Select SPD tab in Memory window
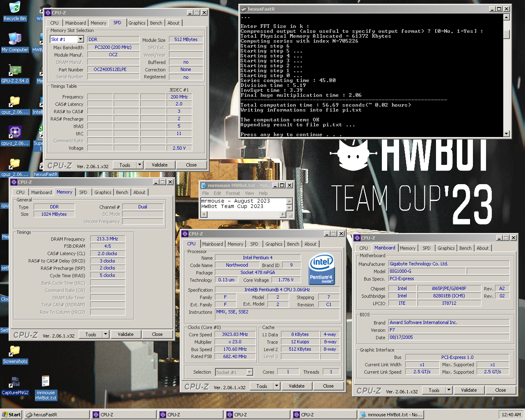 point(83,192)
